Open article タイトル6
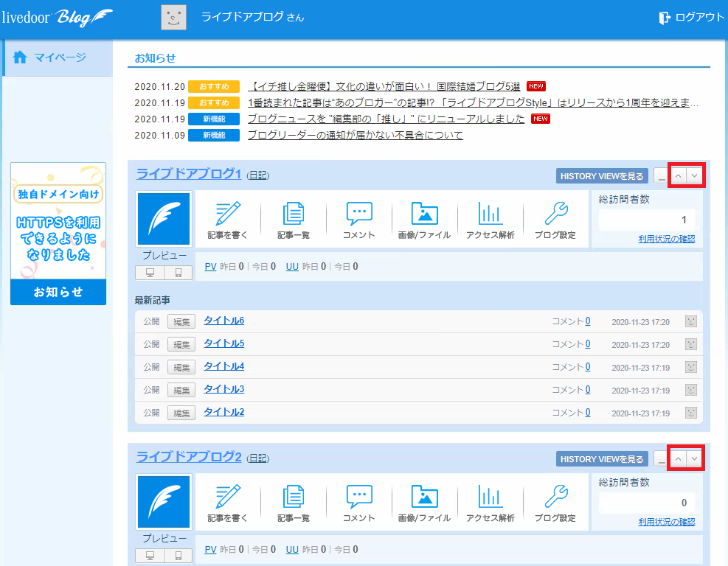Screen dimensions: 728x566 [223, 321]
